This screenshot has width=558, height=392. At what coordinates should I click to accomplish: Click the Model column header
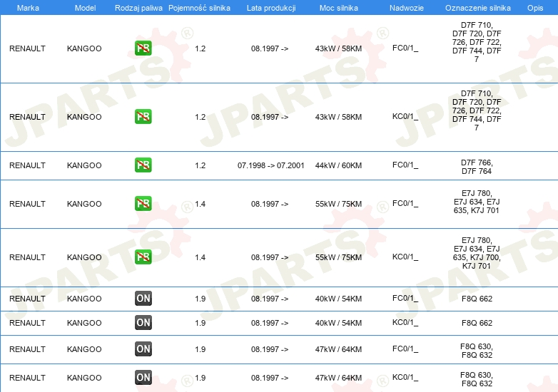pos(85,7)
